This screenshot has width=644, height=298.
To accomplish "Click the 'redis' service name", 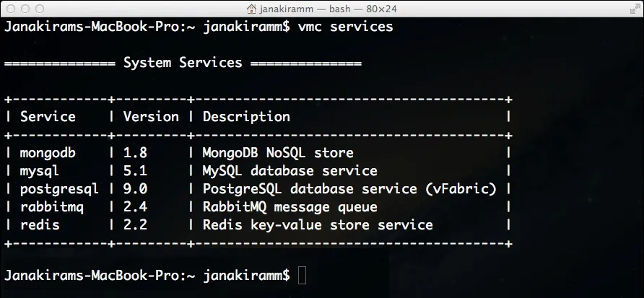I will pyautogui.click(x=40, y=225).
